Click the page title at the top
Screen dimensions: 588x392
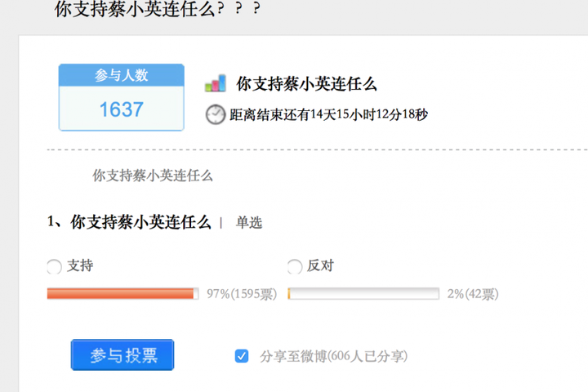[158, 9]
